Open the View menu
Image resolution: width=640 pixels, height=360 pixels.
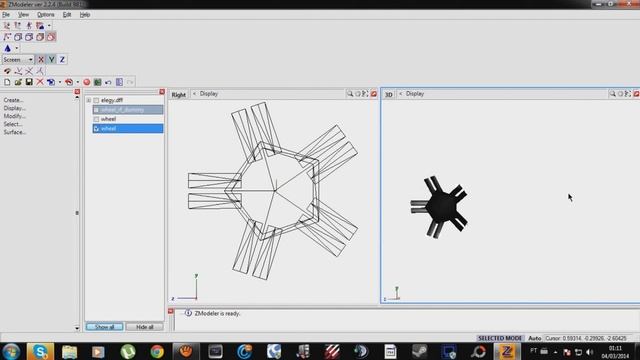(23, 15)
